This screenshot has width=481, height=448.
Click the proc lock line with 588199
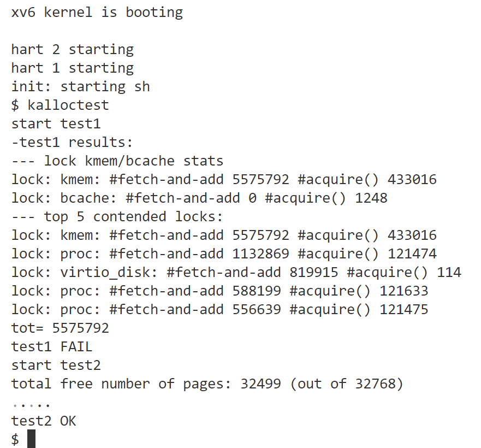[219, 291]
